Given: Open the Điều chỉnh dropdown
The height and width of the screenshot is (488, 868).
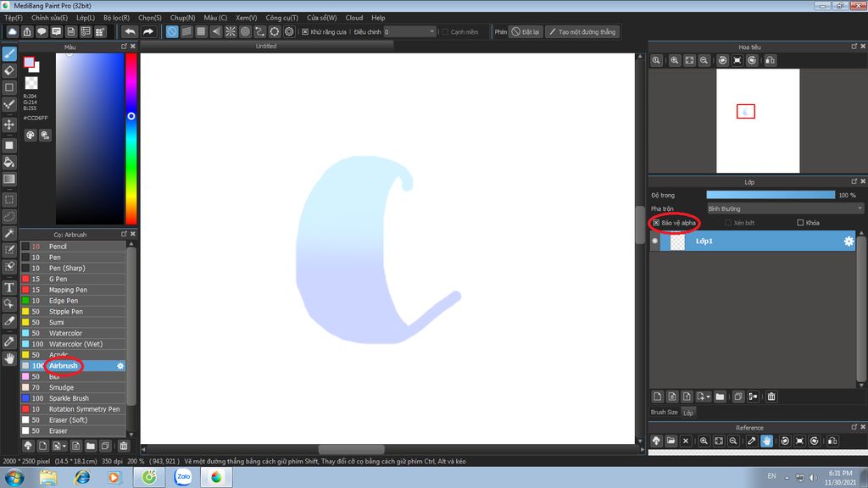Looking at the screenshot, I should (x=410, y=32).
